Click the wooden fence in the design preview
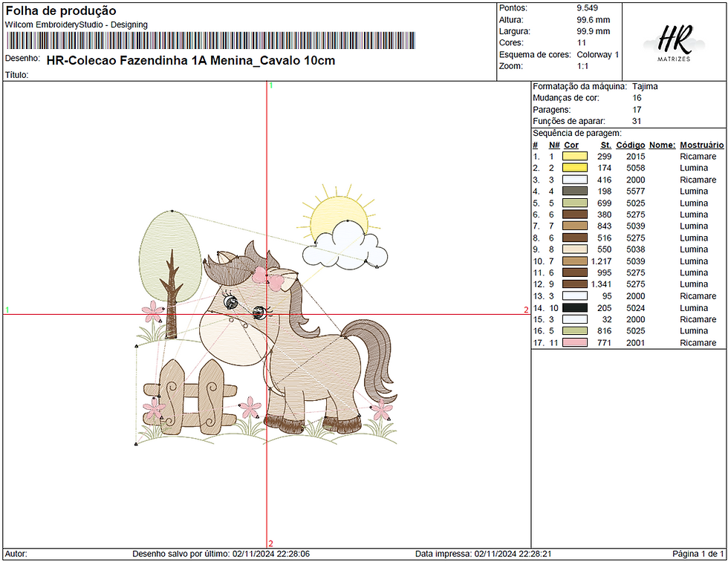 click(190, 397)
